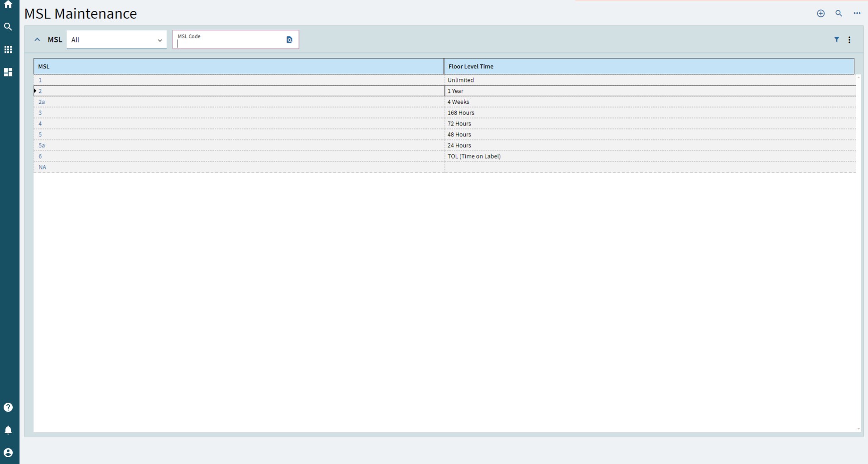Open the Help icon

pos(8,408)
